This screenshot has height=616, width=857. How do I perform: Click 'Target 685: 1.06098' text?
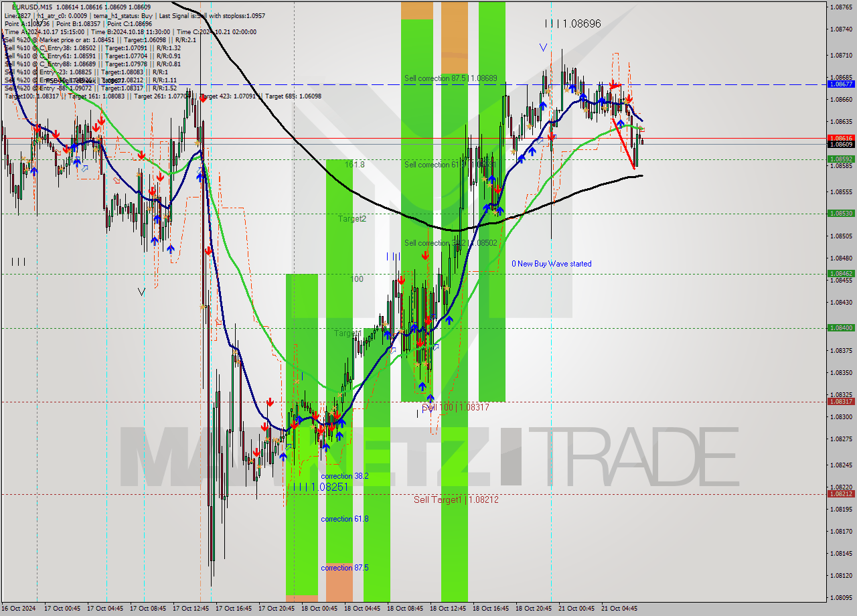(293, 96)
